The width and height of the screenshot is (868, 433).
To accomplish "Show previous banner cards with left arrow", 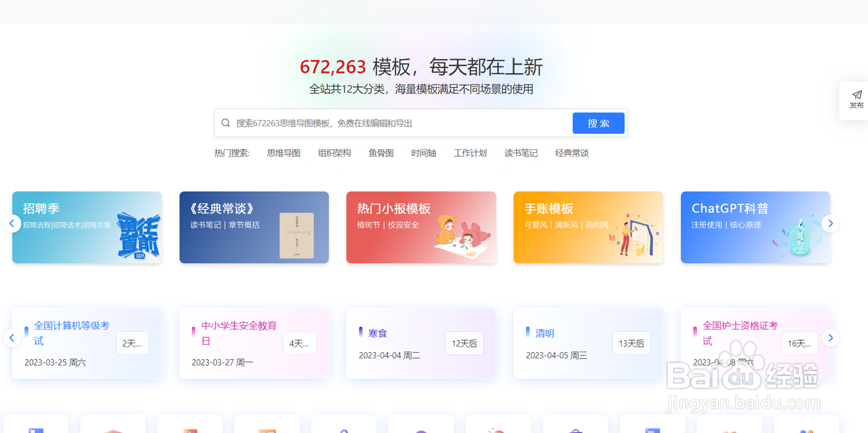I will 12,223.
